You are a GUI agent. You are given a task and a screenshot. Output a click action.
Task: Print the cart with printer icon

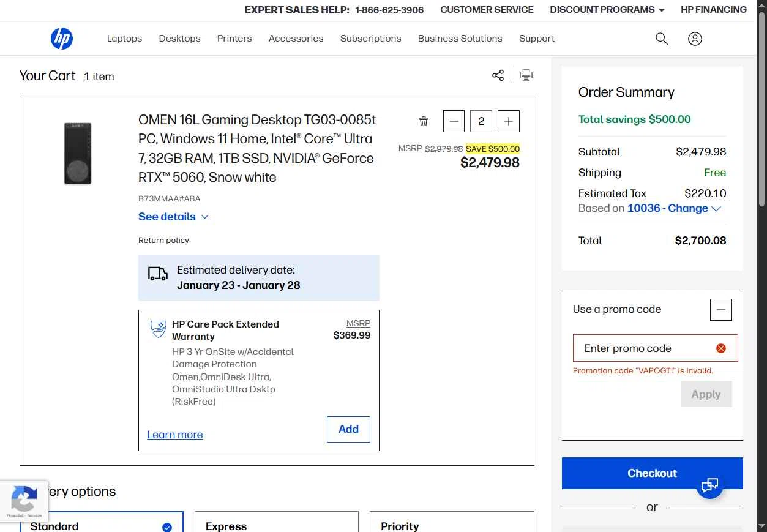pyautogui.click(x=526, y=75)
